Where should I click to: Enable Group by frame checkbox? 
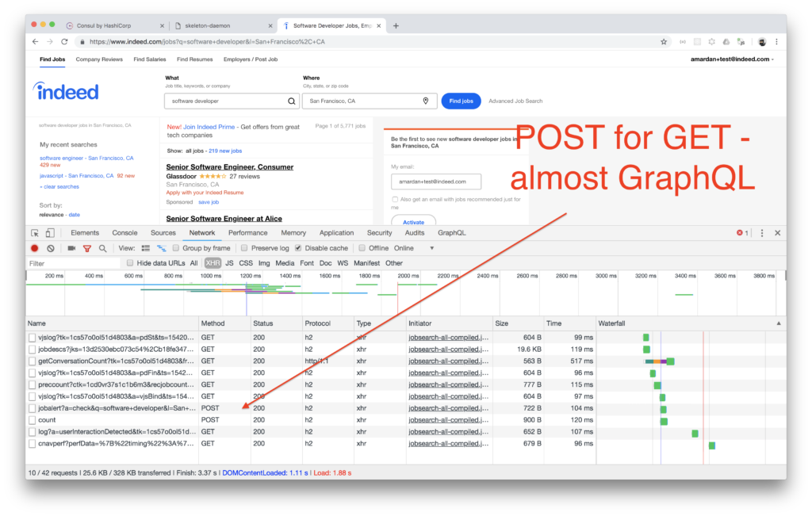click(x=176, y=248)
